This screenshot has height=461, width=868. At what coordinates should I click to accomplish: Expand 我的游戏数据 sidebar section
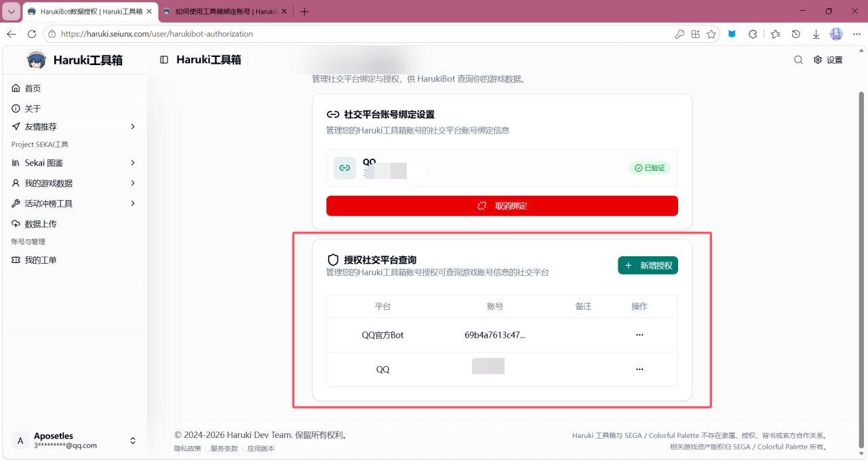click(x=75, y=183)
